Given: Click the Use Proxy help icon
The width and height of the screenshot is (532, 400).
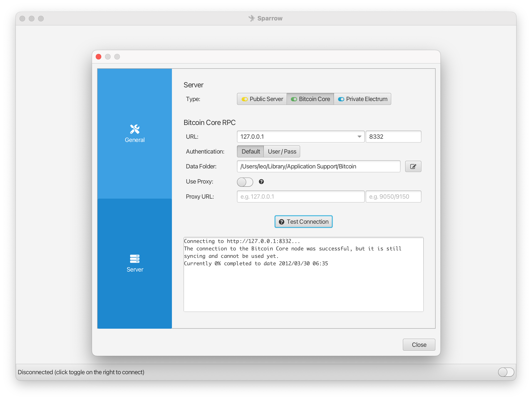Looking at the screenshot, I should point(261,182).
